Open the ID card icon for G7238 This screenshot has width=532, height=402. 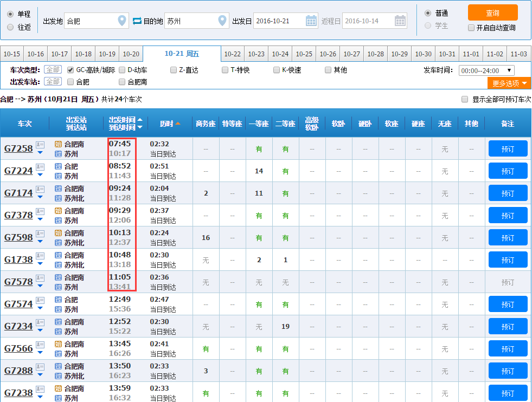(x=40, y=390)
